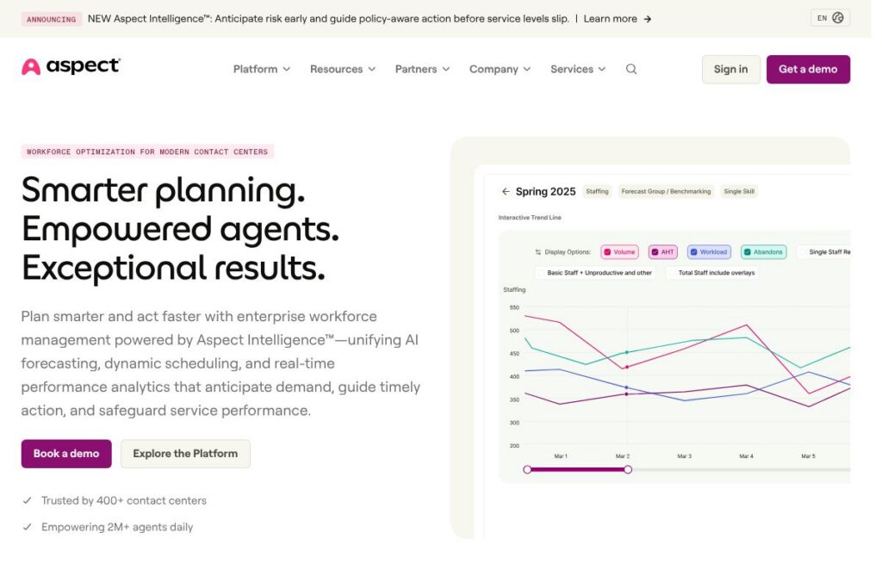Expand the Platform dropdown menu
Viewport: 882px width, 588px height.
tap(262, 70)
